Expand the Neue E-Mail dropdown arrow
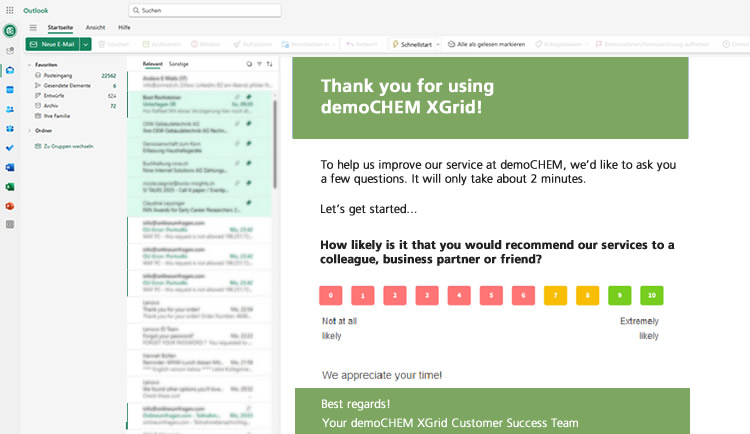 pyautogui.click(x=86, y=44)
